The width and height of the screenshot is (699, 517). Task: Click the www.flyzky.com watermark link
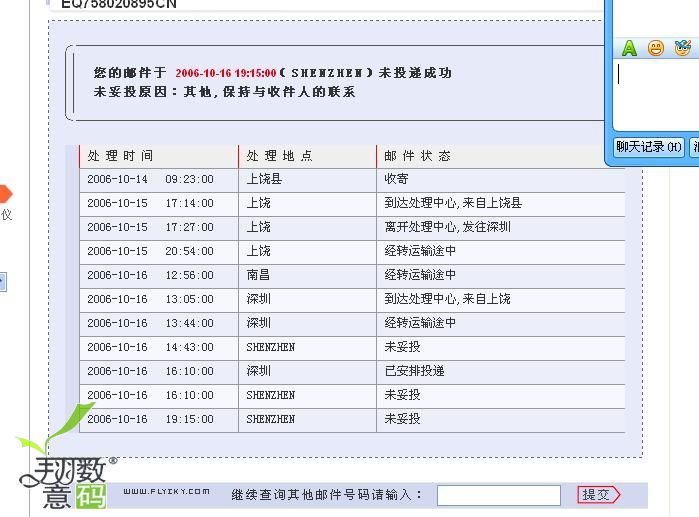coord(166,491)
